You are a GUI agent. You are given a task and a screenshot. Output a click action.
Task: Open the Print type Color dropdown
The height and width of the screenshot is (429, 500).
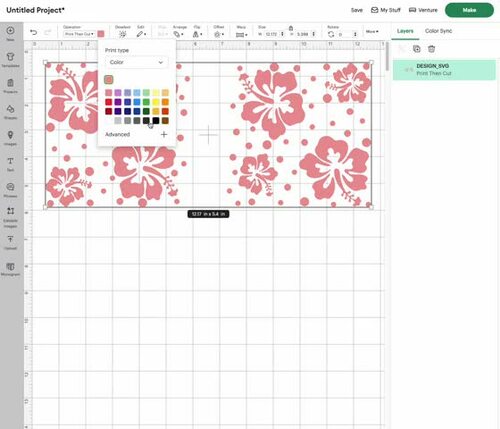coord(136,62)
